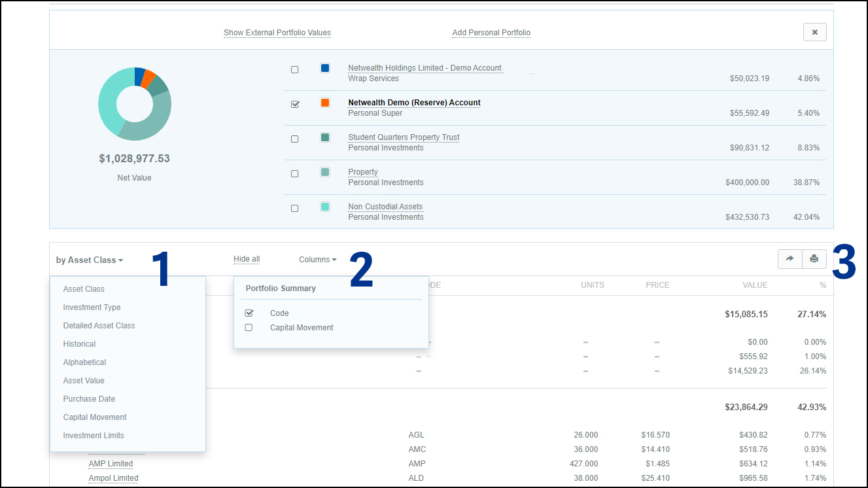Click the blue Netwealth Holdings color swatch

click(325, 68)
